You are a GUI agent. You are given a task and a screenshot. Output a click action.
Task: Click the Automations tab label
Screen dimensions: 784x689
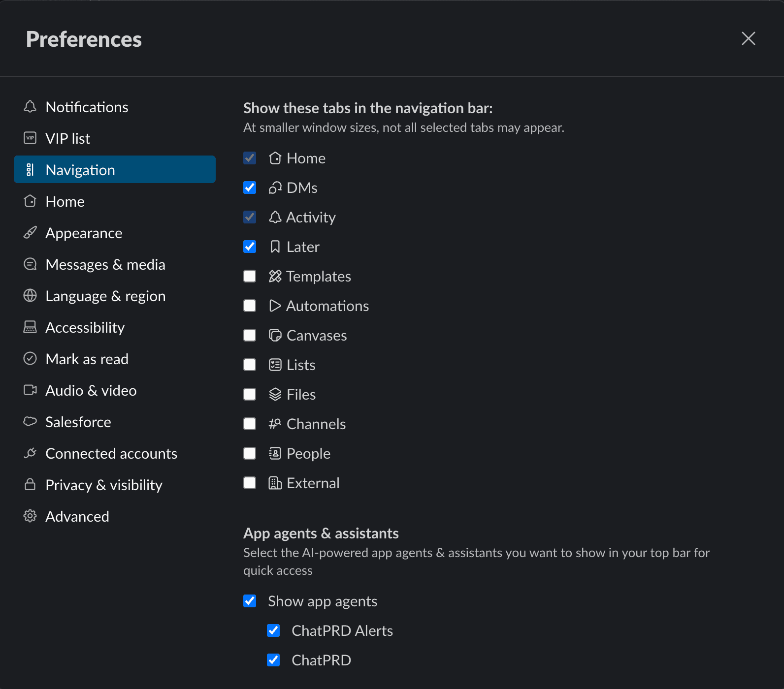point(327,306)
